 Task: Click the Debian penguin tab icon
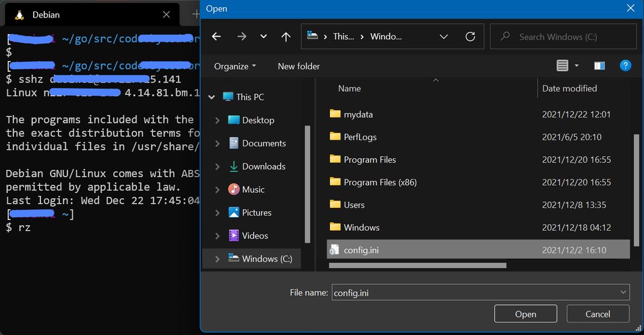coord(19,15)
